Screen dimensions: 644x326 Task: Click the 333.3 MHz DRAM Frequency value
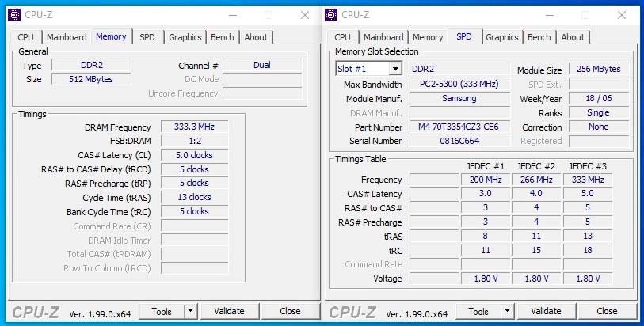click(x=194, y=127)
